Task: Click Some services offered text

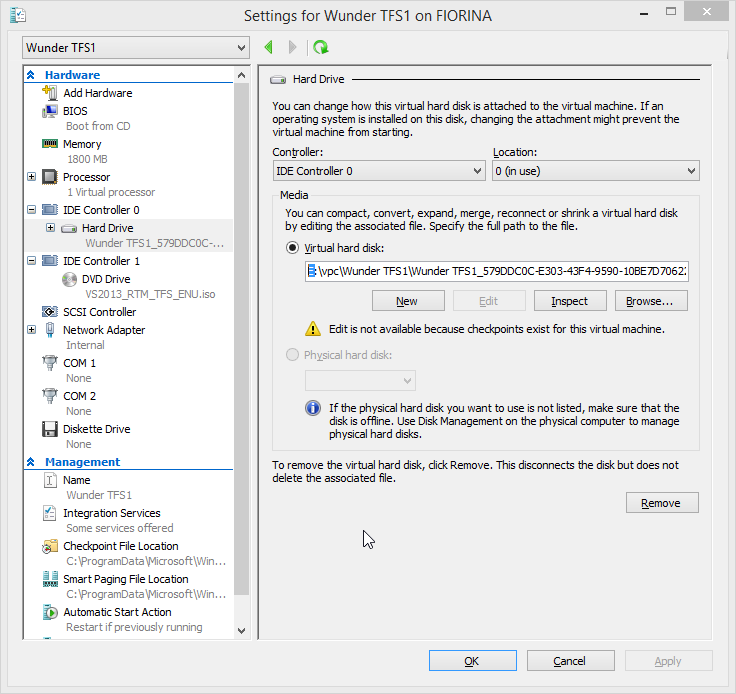Action: pos(120,528)
